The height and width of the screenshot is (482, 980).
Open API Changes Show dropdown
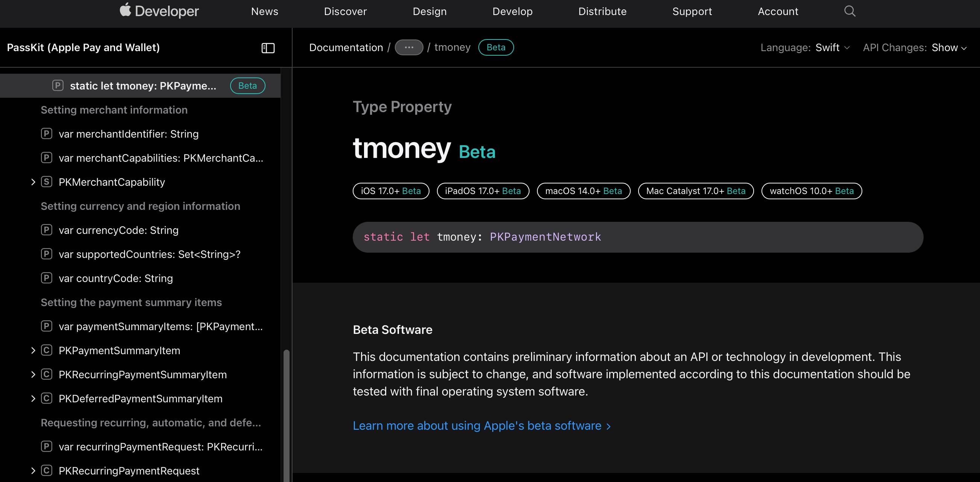click(x=948, y=47)
